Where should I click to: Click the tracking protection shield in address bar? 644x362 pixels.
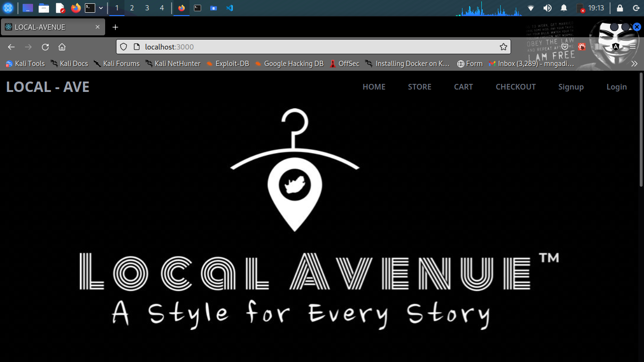click(123, 47)
